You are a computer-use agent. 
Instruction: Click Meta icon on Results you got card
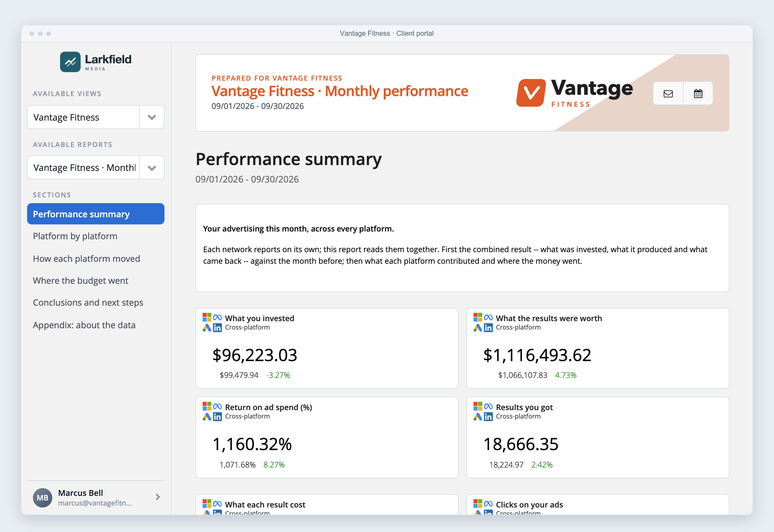(488, 406)
